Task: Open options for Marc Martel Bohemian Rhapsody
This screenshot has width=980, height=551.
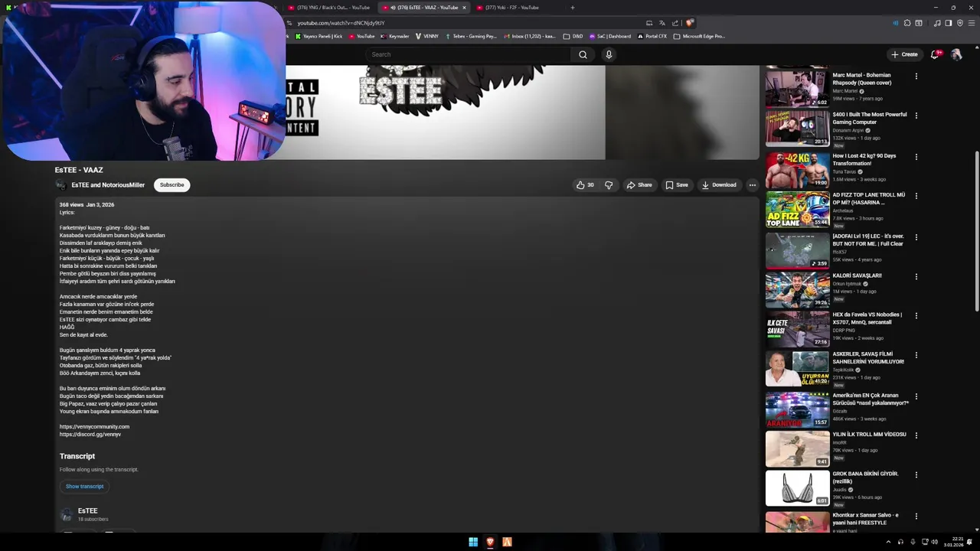Action: [x=916, y=76]
